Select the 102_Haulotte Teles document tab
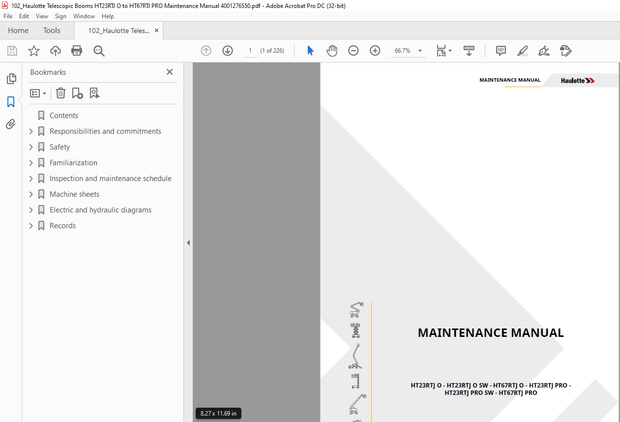Image resolution: width=620 pixels, height=422 pixels. [119, 30]
